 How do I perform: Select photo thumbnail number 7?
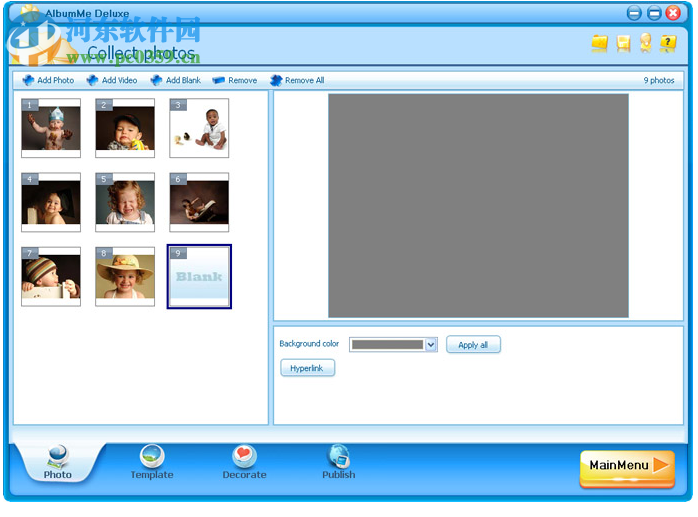(x=51, y=277)
